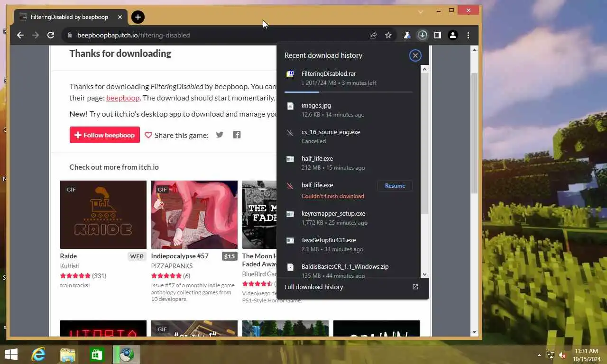Click FilteringDisabled.rar file icon
Screen dimensions: 607x364
290,74
